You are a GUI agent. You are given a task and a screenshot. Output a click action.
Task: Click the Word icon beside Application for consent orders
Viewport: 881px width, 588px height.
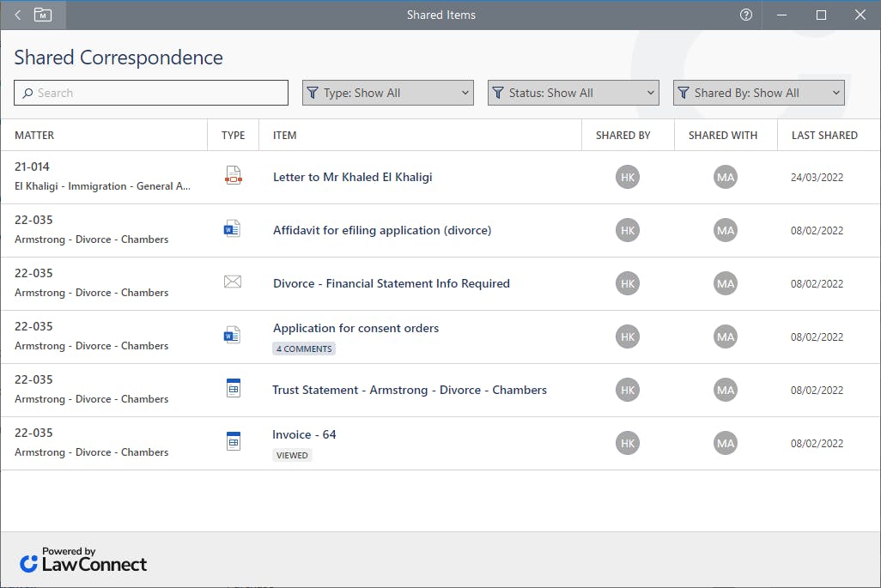[232, 336]
